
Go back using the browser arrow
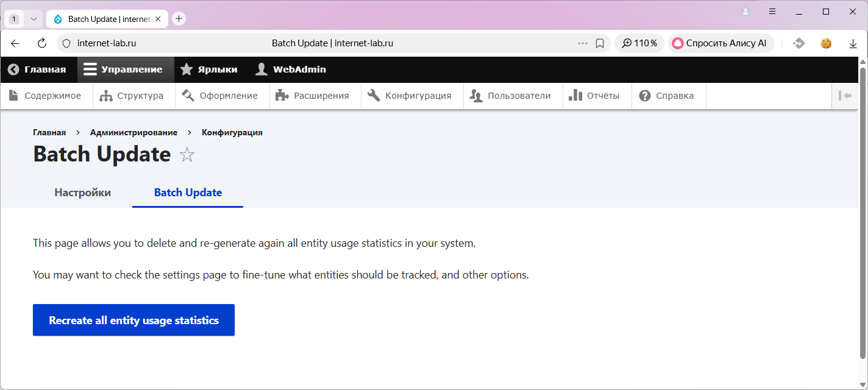click(15, 43)
